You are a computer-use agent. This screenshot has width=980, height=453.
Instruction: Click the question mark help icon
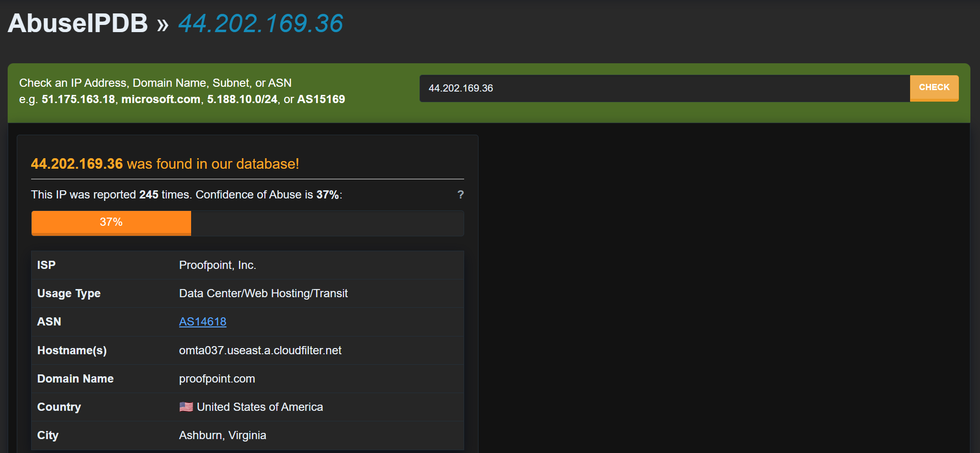tap(460, 195)
